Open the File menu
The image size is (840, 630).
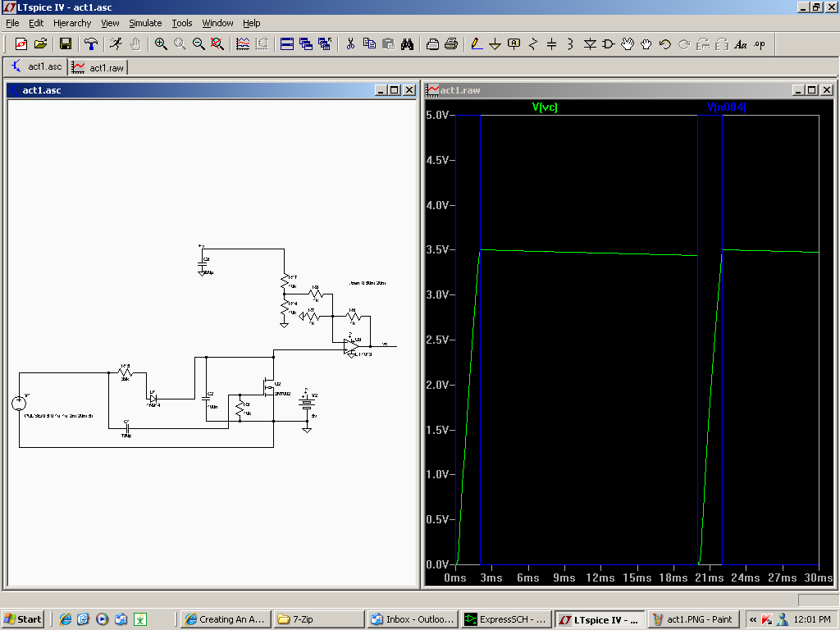point(12,23)
